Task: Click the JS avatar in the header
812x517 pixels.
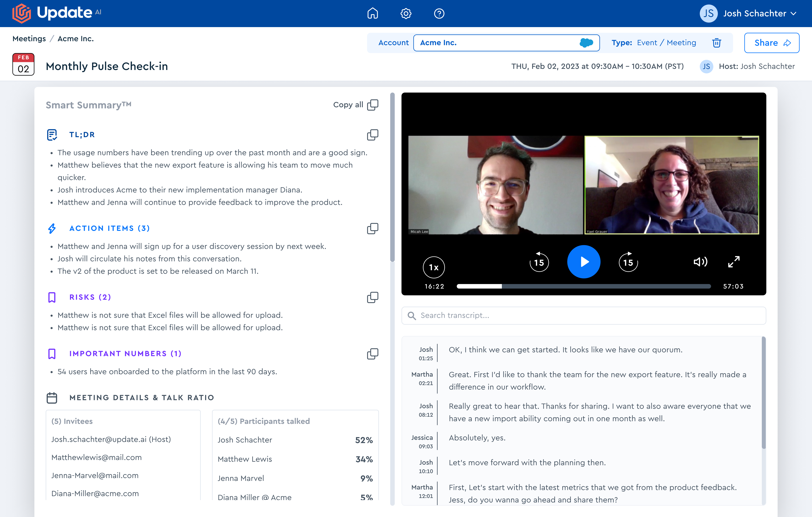Action: pyautogui.click(x=708, y=14)
